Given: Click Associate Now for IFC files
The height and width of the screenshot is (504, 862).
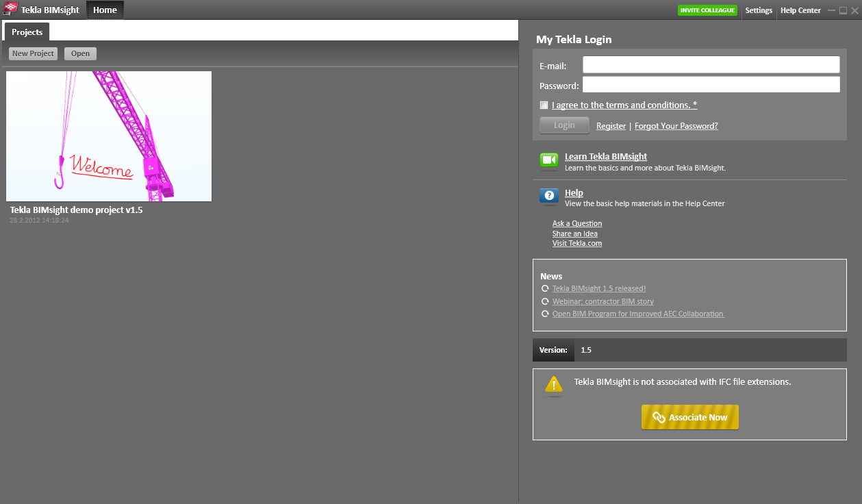Looking at the screenshot, I should [x=689, y=417].
